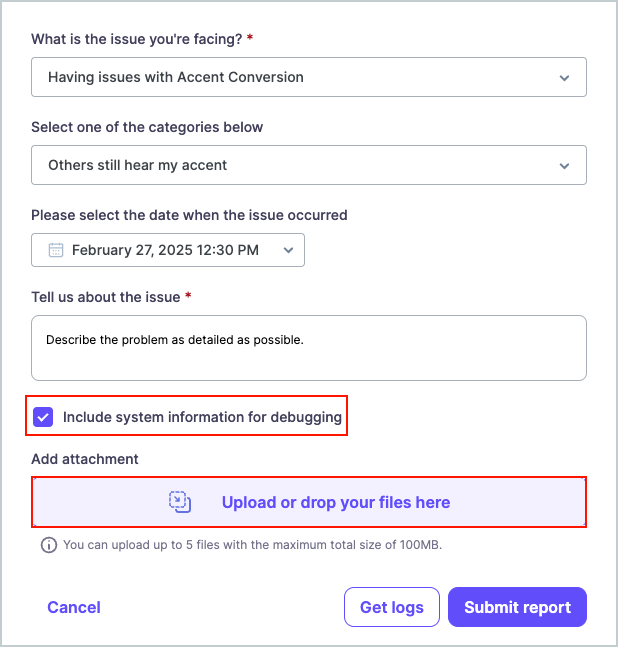Image resolution: width=618 pixels, height=647 pixels.
Task: Open the date and time picker
Action: tap(168, 250)
